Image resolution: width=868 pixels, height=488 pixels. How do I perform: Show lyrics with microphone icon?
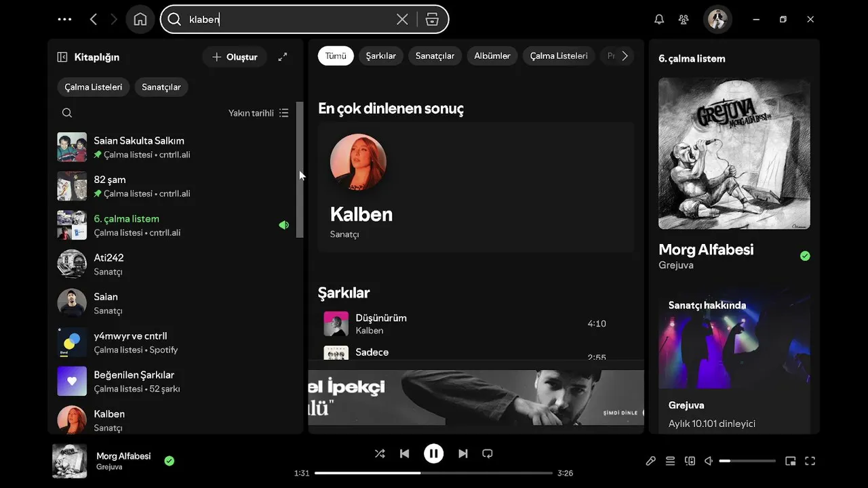[x=650, y=461]
